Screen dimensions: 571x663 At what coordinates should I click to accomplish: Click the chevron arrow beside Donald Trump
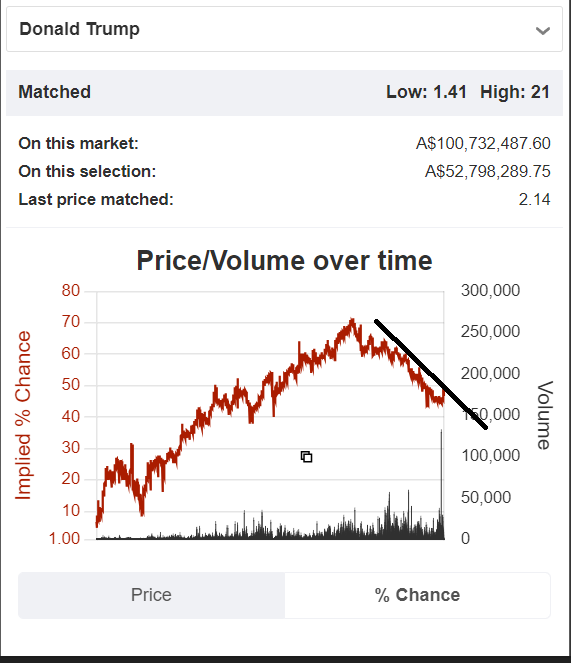pyautogui.click(x=543, y=30)
